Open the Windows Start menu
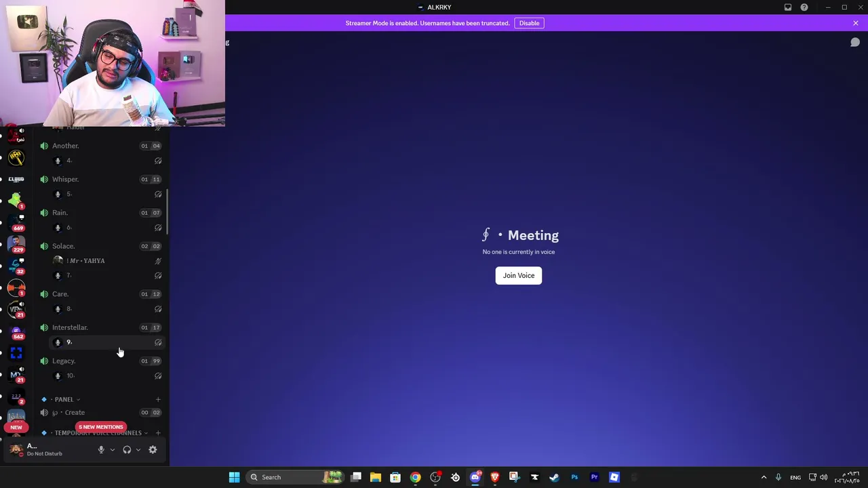Image resolution: width=868 pixels, height=488 pixels. click(x=234, y=477)
